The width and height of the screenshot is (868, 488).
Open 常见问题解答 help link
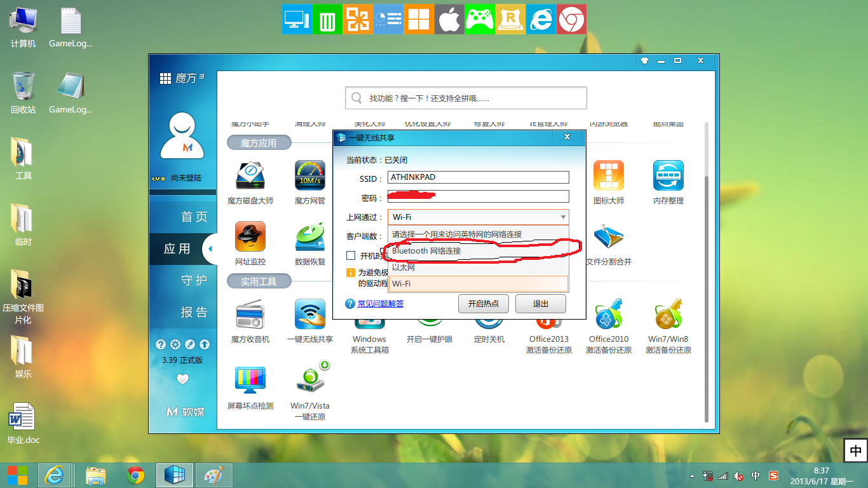coord(380,304)
